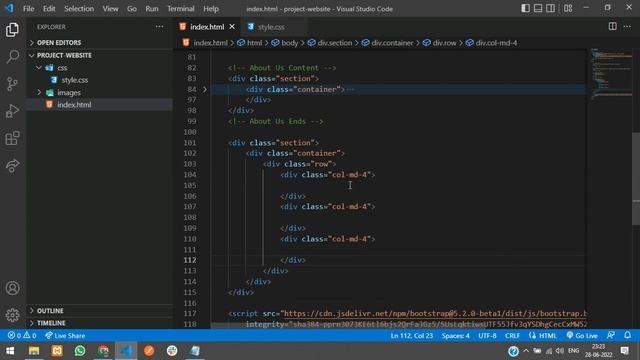Unfold the collapsed container div at line 84
The width and height of the screenshot is (640, 360).
click(205, 89)
